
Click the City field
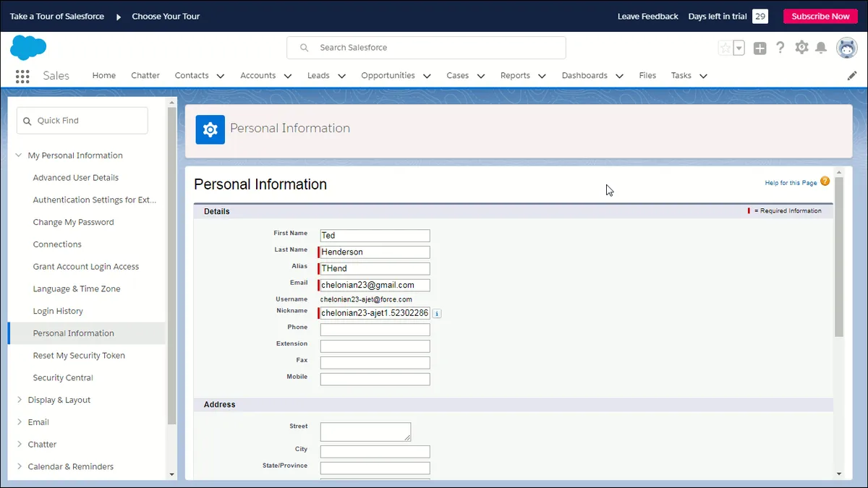pyautogui.click(x=375, y=452)
